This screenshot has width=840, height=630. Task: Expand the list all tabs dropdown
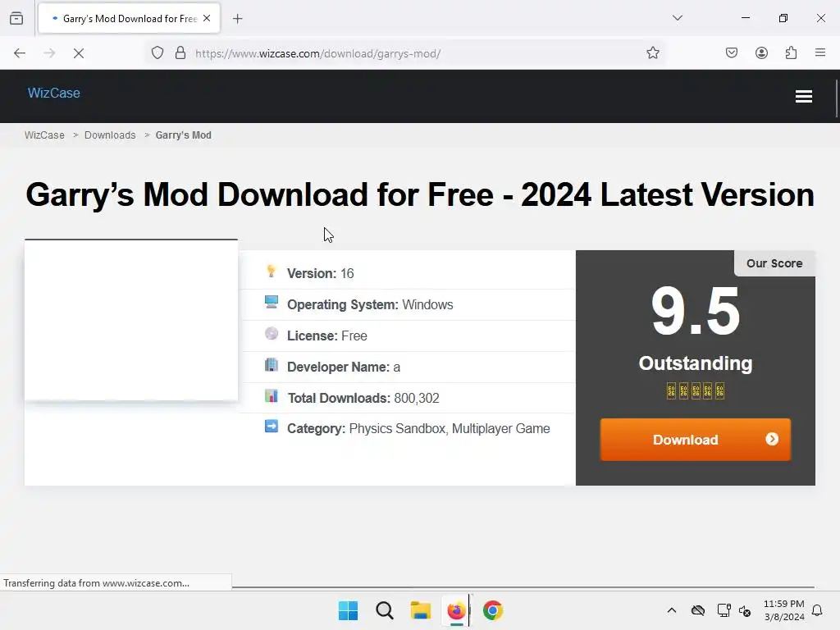pos(677,18)
